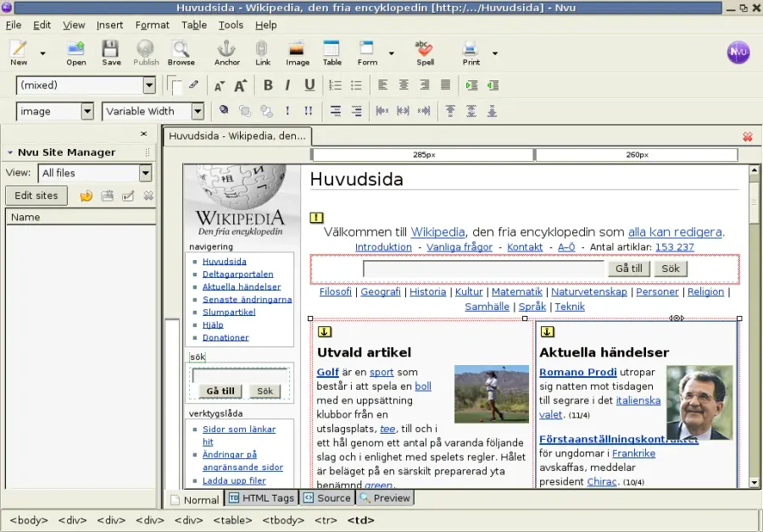Image resolution: width=763 pixels, height=532 pixels.
Task: Switch to the HTML Tags view tab
Action: 262,498
